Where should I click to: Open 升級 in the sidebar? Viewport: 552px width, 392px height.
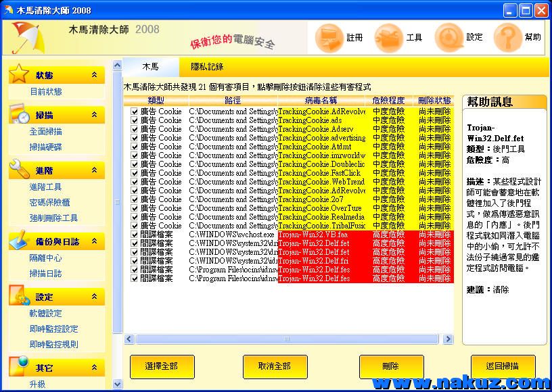coord(37,385)
